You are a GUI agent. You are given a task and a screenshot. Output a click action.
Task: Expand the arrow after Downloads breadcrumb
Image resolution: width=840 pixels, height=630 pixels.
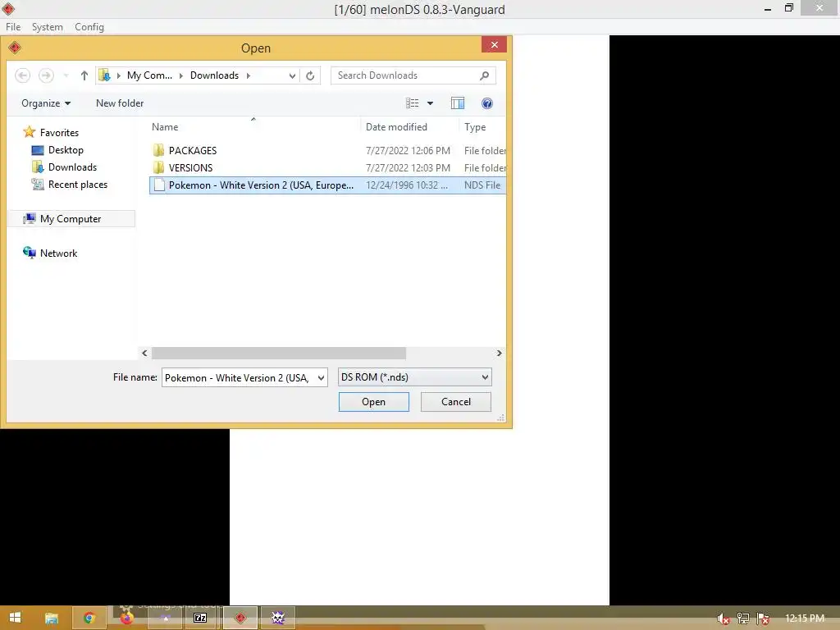(x=248, y=75)
